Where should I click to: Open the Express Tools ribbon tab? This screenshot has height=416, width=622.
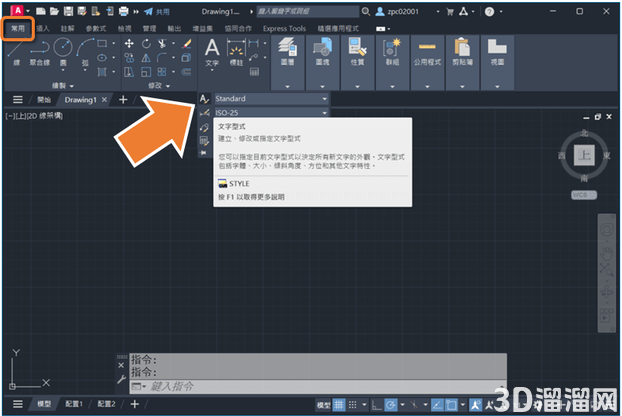[284, 29]
